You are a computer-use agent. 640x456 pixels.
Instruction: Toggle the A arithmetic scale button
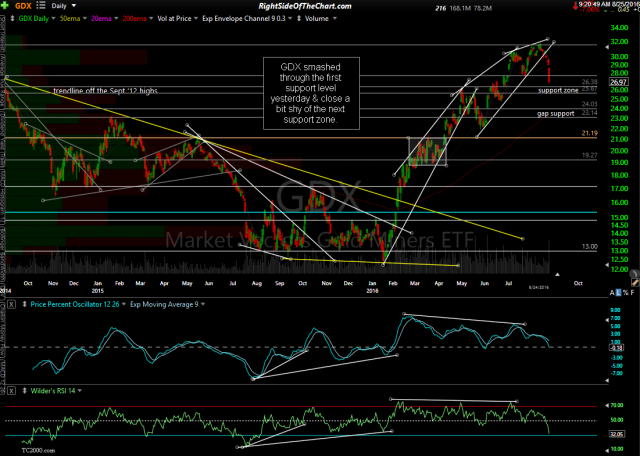(x=612, y=292)
